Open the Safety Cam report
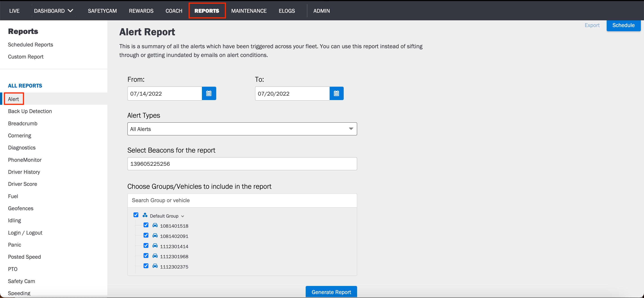This screenshot has width=644, height=298. [21, 281]
